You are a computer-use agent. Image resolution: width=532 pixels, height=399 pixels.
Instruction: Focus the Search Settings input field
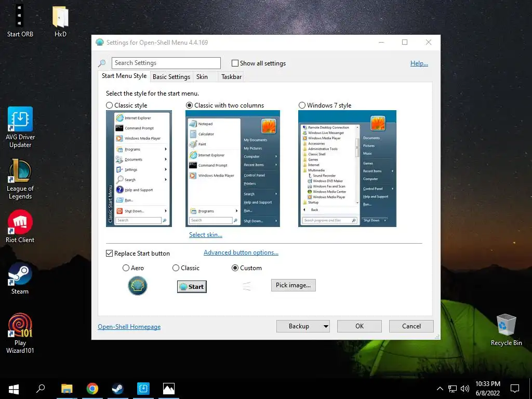[166, 63]
